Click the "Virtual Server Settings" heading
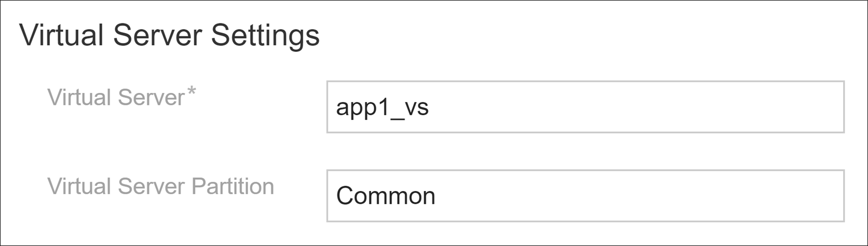 click(x=169, y=35)
